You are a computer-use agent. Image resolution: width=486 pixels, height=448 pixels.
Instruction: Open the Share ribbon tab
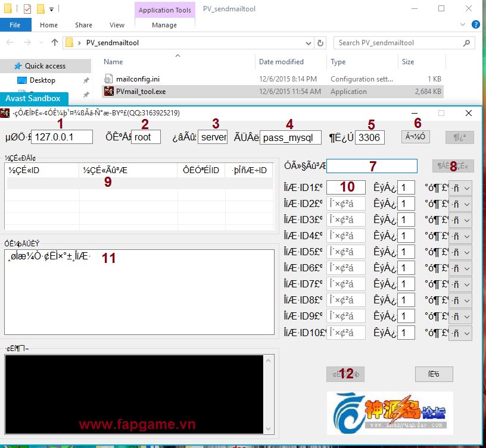coord(83,25)
